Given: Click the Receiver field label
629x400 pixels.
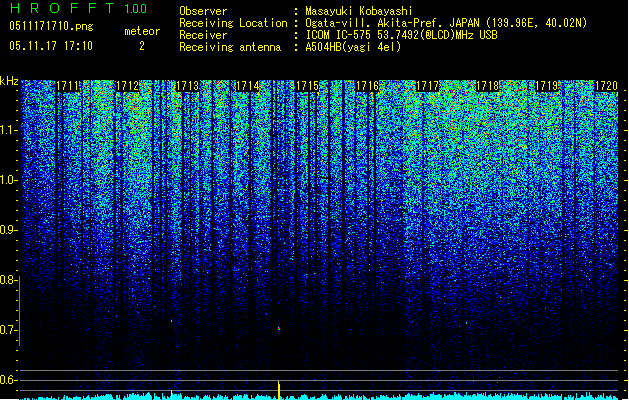Looking at the screenshot, I should pos(203,35).
